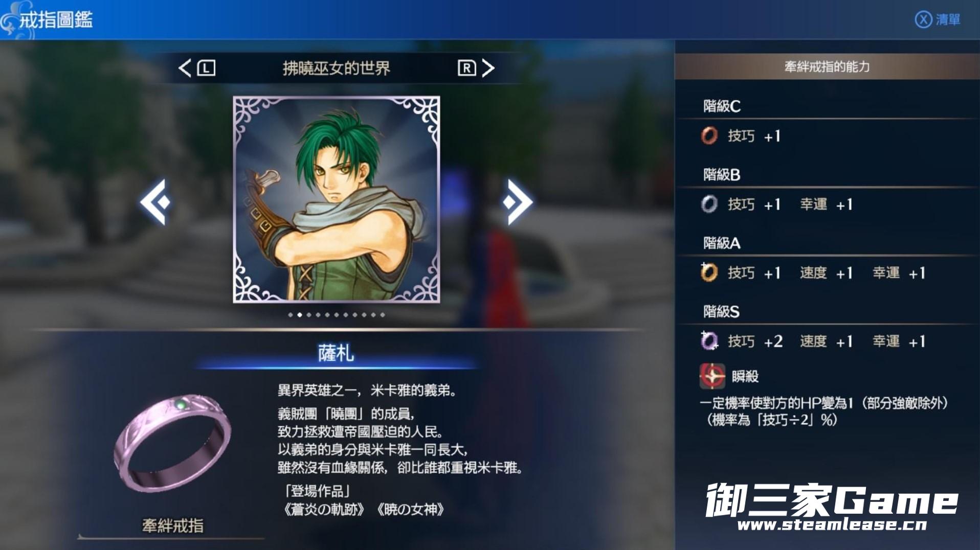This screenshot has width=980, height=550.
Task: Show next character with large right arrow
Action: (x=517, y=202)
